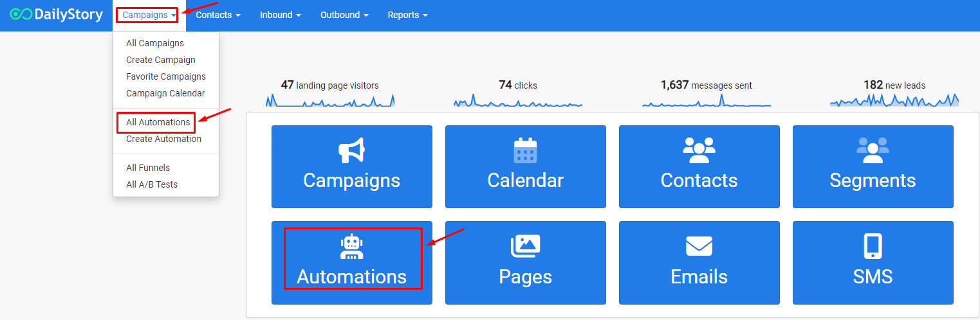This screenshot has width=980, height=320.
Task: Choose All A/B Tests menu item
Action: coord(152,184)
